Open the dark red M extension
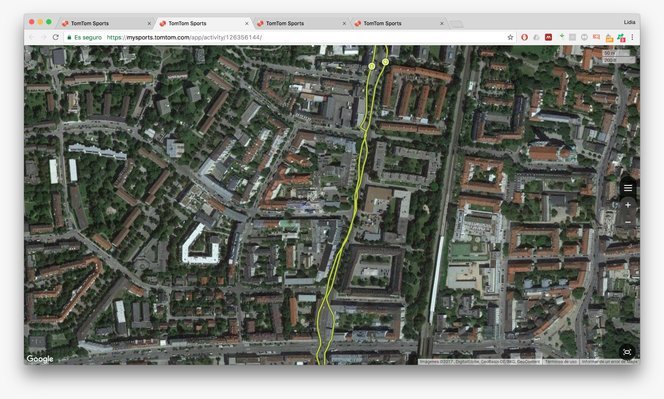This screenshot has height=399, width=664. (548, 37)
